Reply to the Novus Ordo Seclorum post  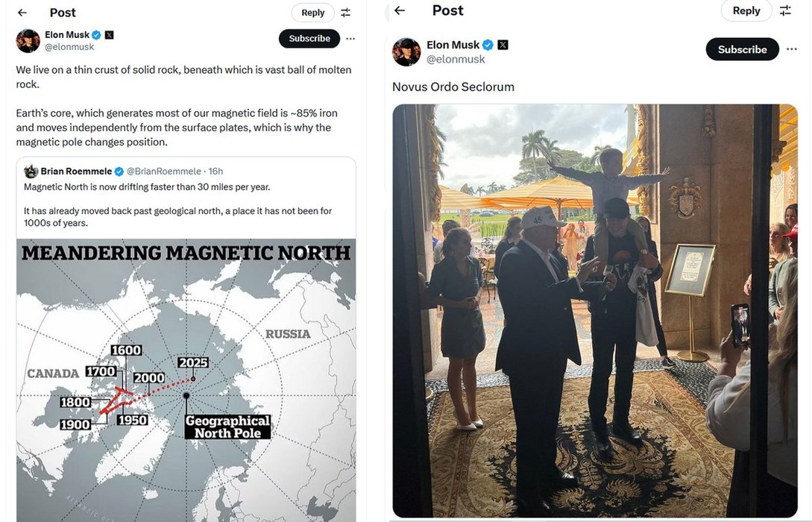click(x=746, y=10)
